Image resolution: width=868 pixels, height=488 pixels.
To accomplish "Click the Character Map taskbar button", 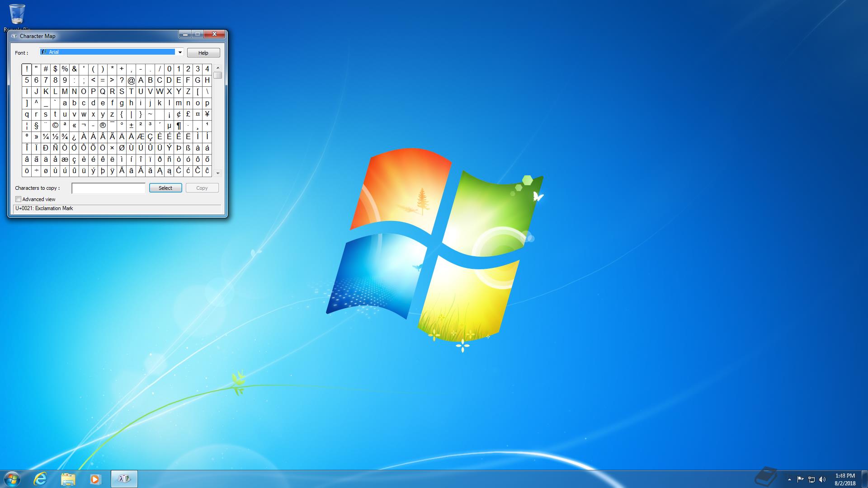I will 124,479.
